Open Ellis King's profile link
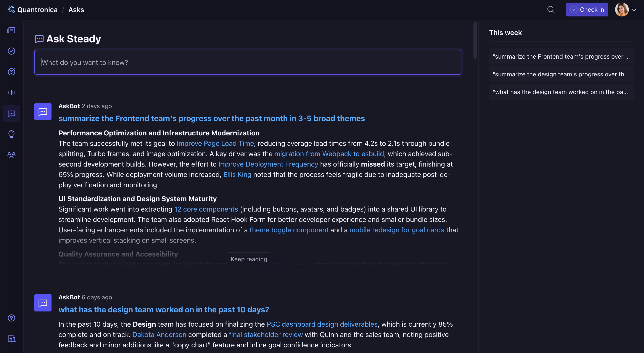Image resolution: width=644 pixels, height=353 pixels. 237,174
